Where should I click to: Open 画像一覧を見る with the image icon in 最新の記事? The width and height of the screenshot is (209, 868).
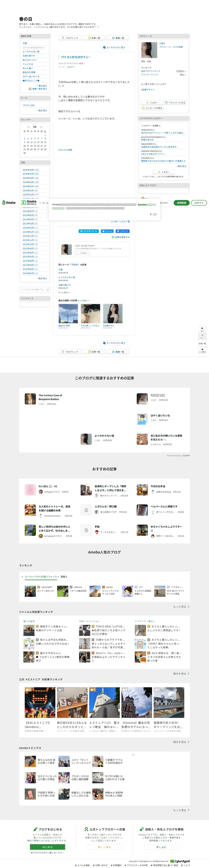(x=37, y=89)
